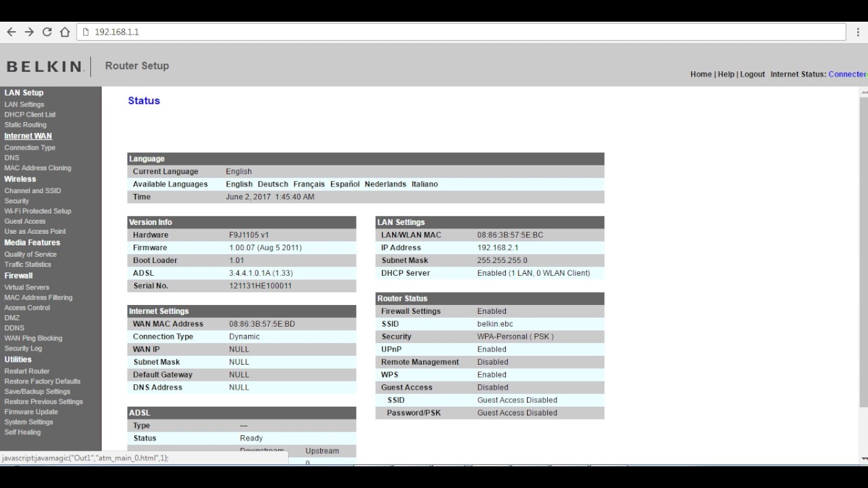This screenshot has height=488, width=868.
Task: Open the Help link in the header
Action: (x=726, y=75)
